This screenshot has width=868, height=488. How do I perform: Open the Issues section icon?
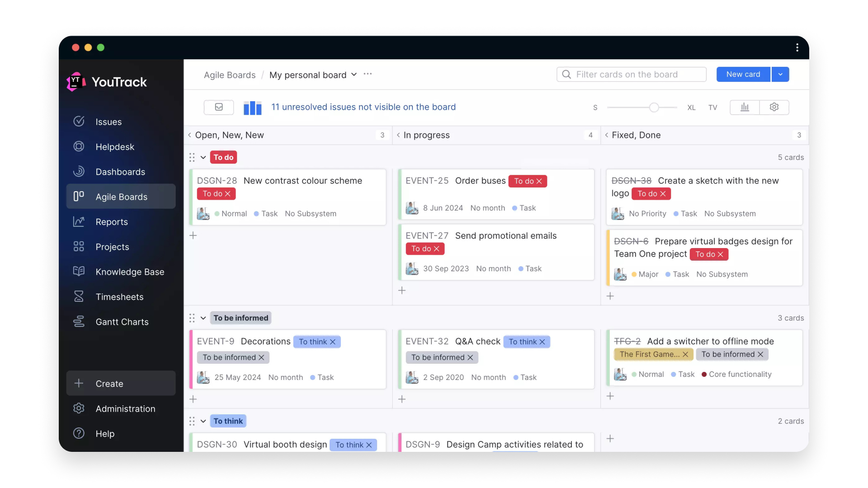click(79, 122)
